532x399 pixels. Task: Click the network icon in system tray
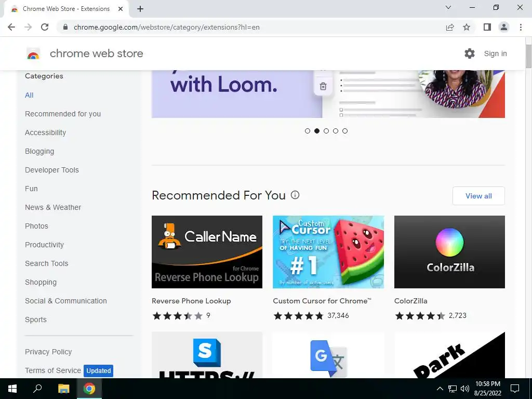tap(453, 389)
